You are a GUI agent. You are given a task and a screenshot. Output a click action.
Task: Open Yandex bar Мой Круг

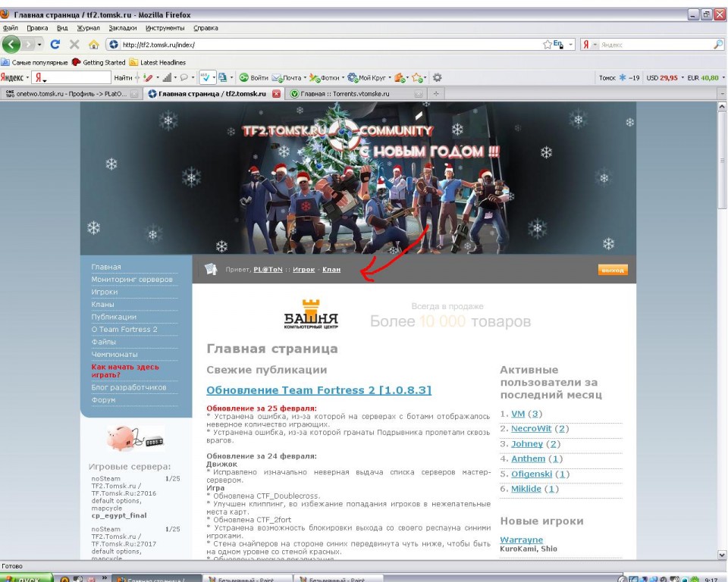[367, 77]
